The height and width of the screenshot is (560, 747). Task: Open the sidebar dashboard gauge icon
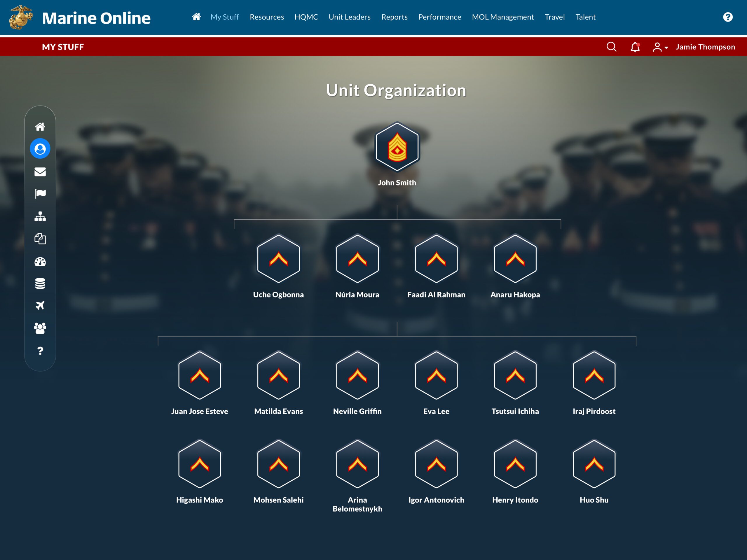click(x=40, y=262)
